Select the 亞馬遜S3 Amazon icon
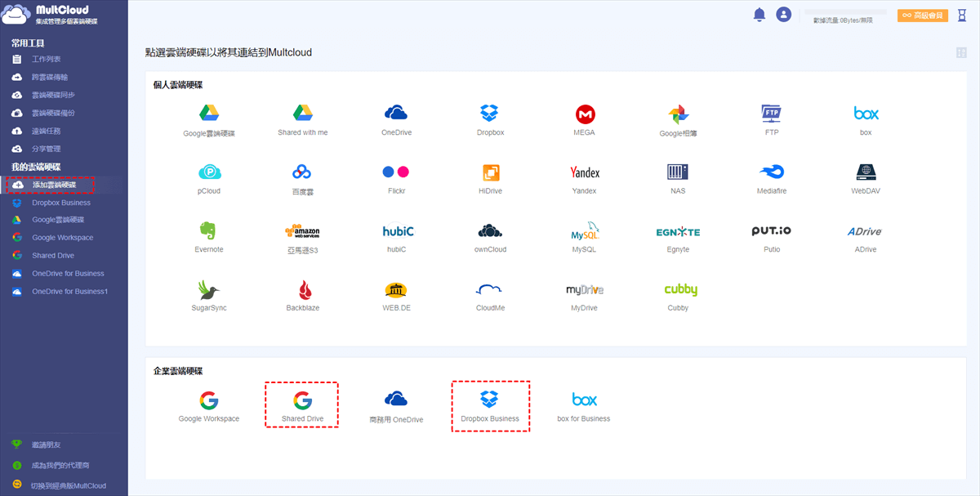980x496 pixels. 302,231
